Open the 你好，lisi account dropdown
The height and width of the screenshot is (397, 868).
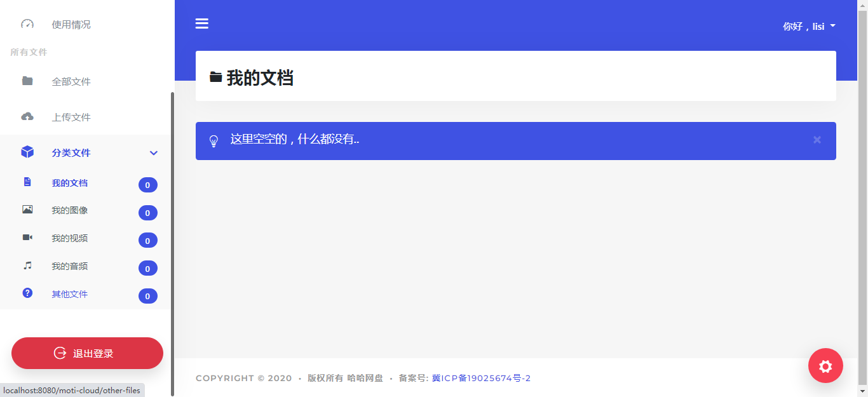pyautogui.click(x=809, y=26)
